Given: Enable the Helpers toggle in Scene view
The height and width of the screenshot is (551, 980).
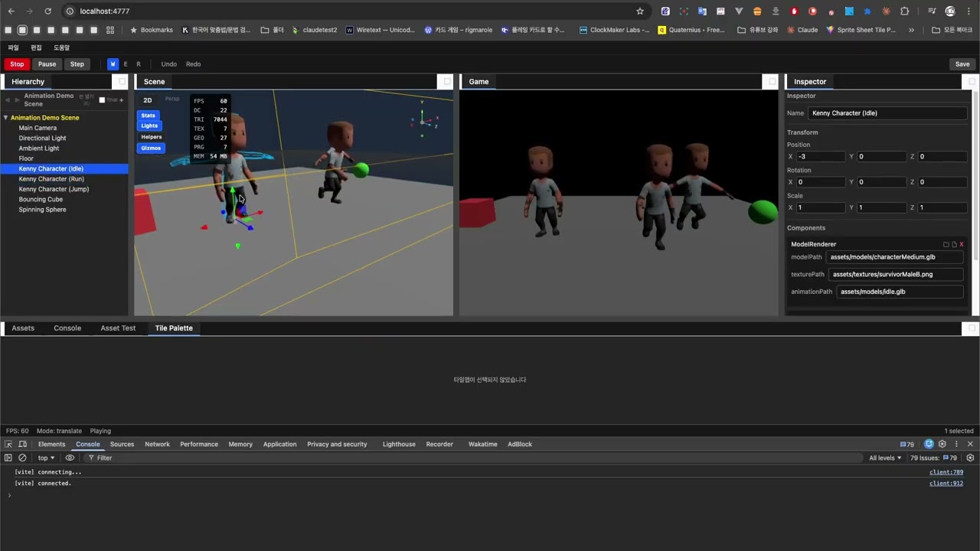Looking at the screenshot, I should click(x=151, y=137).
